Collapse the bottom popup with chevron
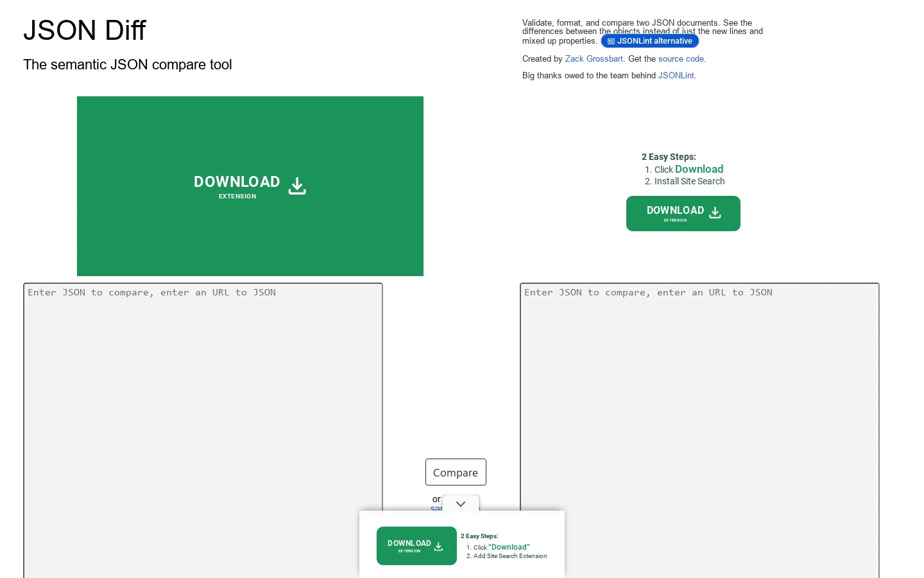The image size is (924, 578). pyautogui.click(x=461, y=504)
